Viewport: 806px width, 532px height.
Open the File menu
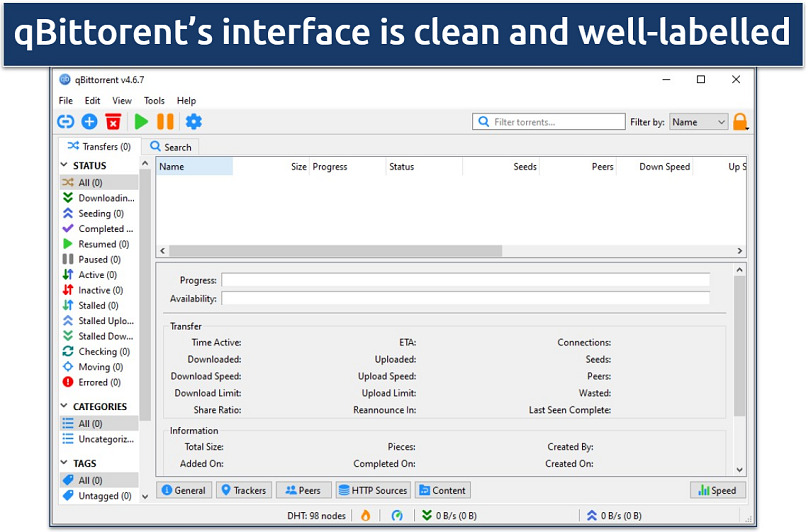click(x=66, y=101)
